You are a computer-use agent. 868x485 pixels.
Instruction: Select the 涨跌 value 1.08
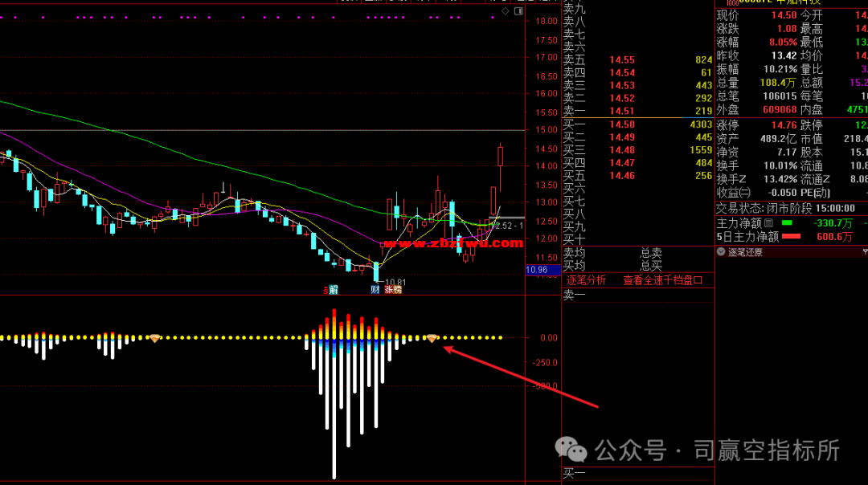(x=787, y=29)
